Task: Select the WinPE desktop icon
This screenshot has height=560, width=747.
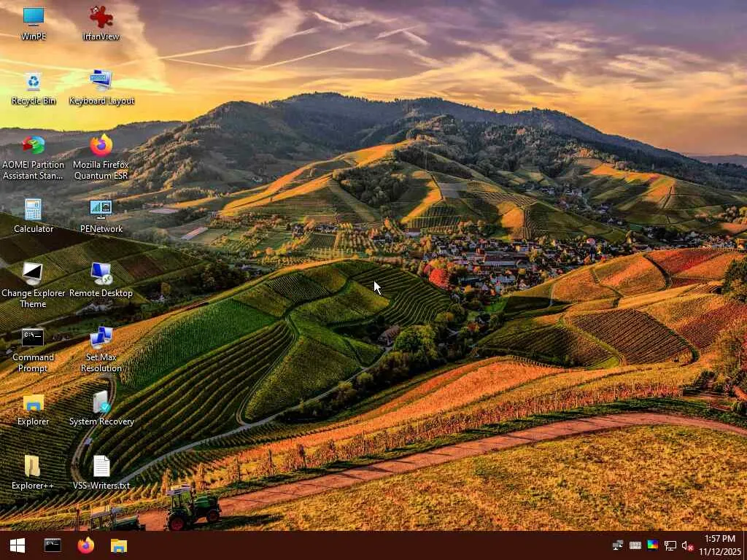Action: tap(34, 23)
